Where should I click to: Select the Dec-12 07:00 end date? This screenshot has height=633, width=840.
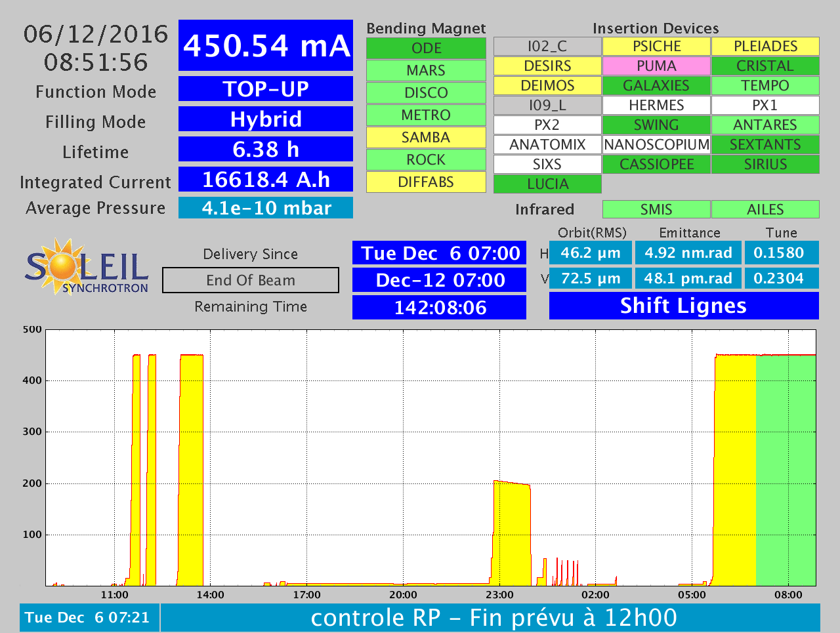(440, 280)
